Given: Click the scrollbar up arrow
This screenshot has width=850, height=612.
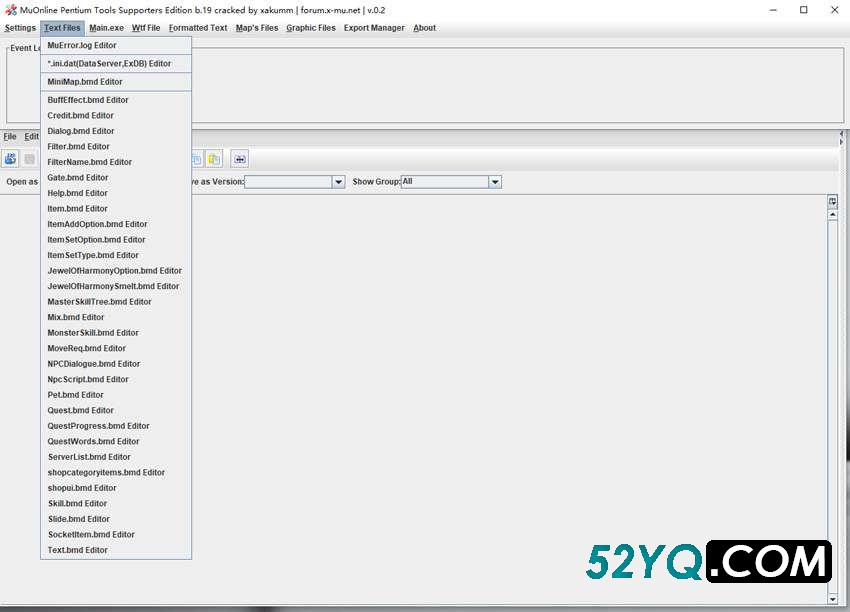Looking at the screenshot, I should coord(832,215).
